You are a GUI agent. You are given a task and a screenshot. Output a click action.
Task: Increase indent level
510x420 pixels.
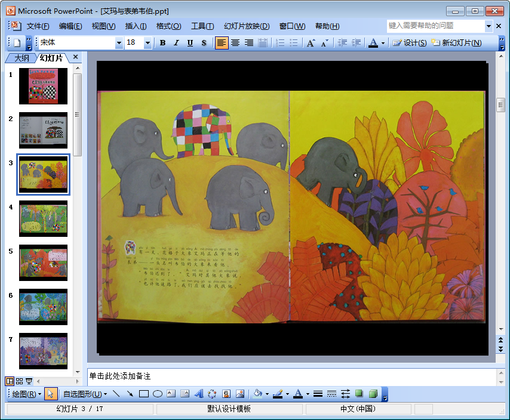click(x=356, y=43)
